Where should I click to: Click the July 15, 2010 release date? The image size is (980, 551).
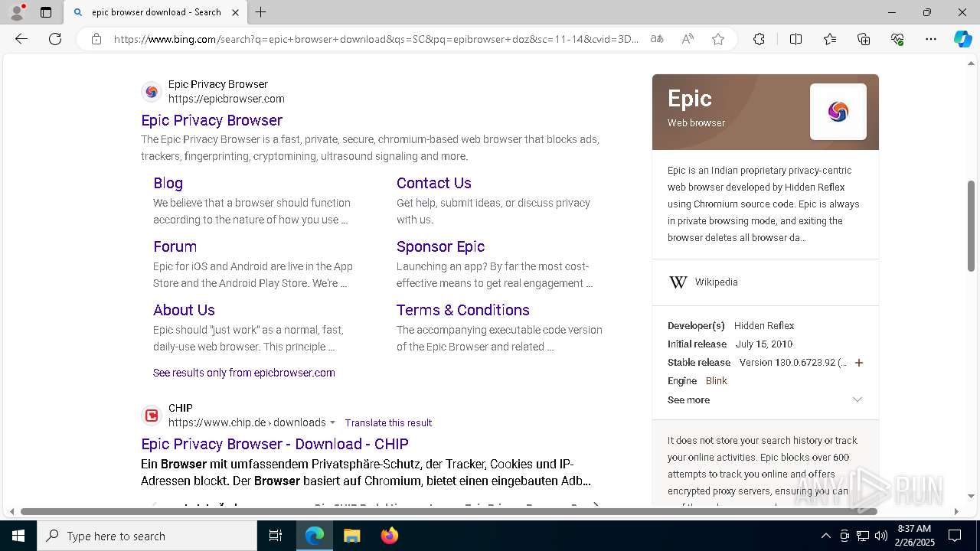[763, 344]
